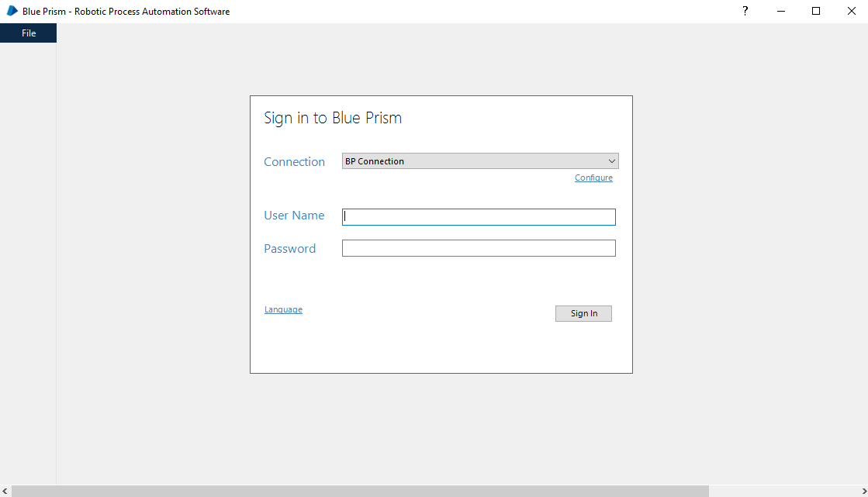Viewport: 868px width, 497px height.
Task: Focus the User Name text field
Action: [479, 217]
